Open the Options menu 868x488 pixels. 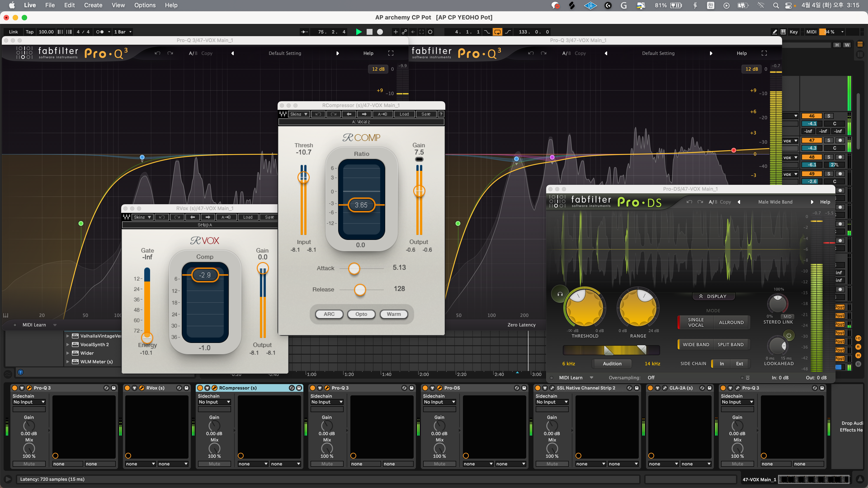pyautogui.click(x=145, y=5)
